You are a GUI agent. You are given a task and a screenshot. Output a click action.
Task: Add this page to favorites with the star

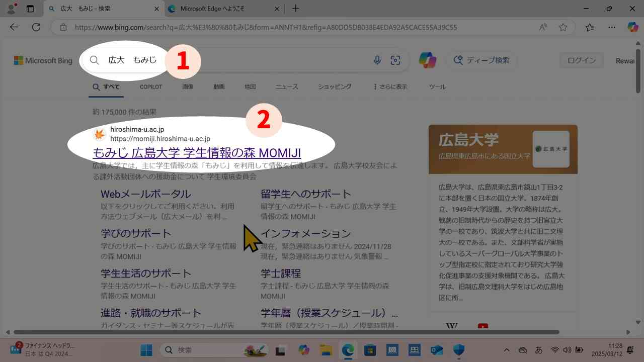point(563,27)
